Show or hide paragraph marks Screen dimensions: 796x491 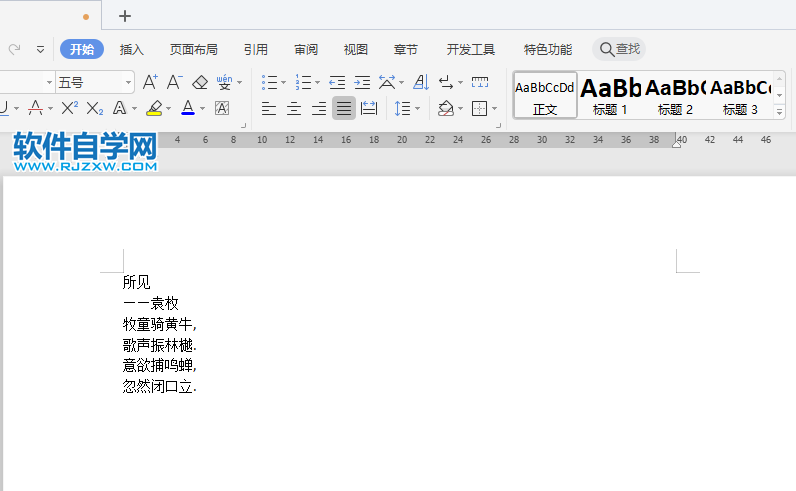point(446,82)
